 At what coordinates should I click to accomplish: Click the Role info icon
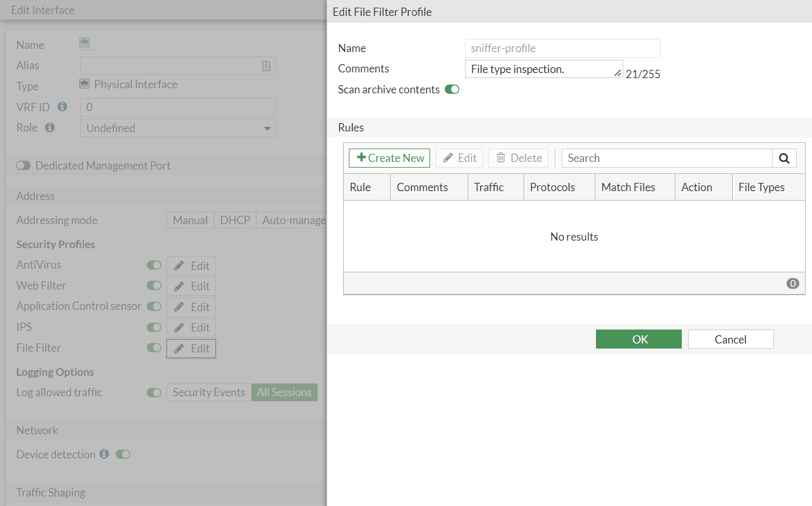50,128
